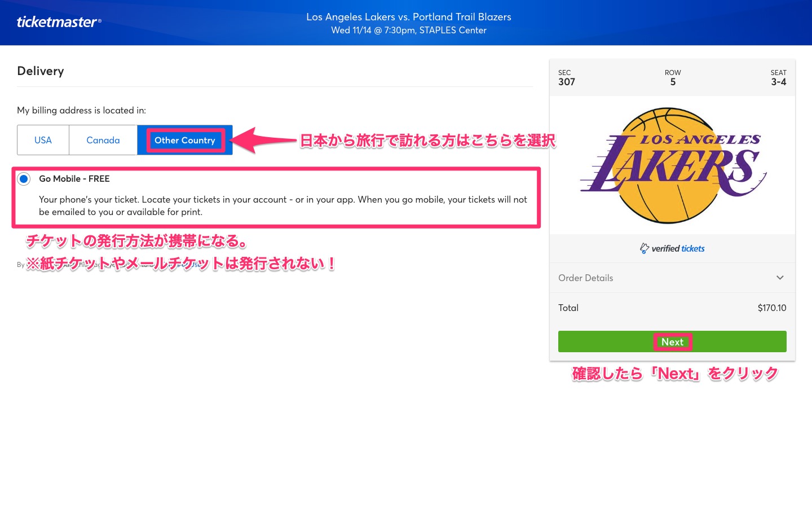Click the Delivery heading
The width and height of the screenshot is (812, 508).
coord(41,71)
